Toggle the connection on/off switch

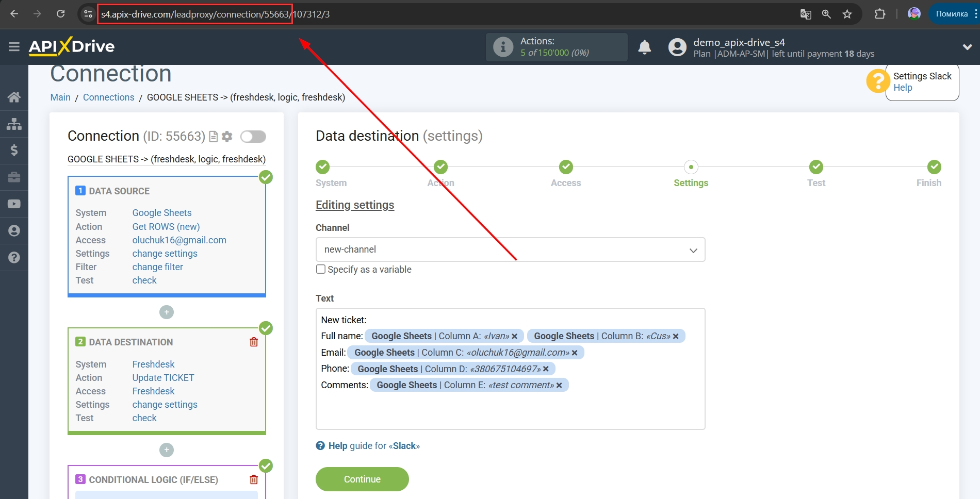click(x=253, y=137)
